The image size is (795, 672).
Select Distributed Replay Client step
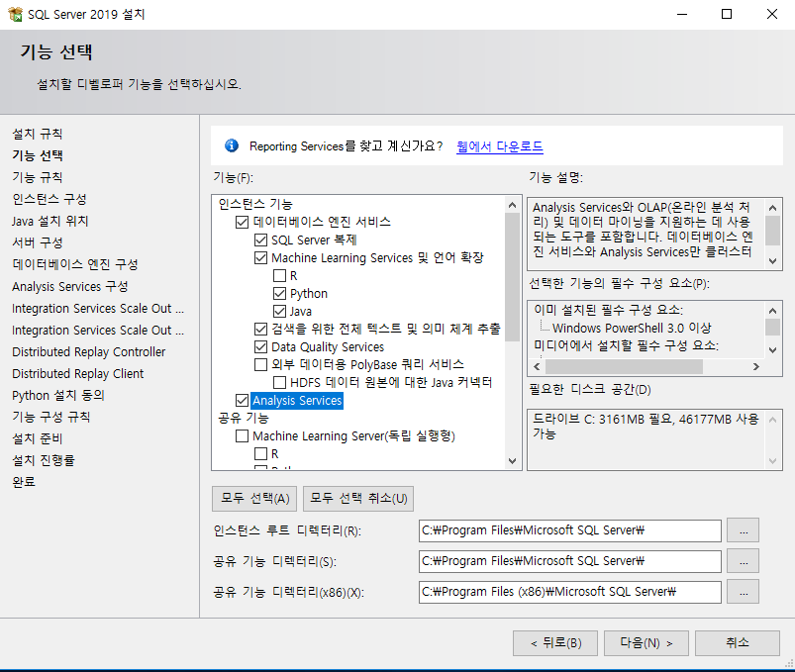77,373
